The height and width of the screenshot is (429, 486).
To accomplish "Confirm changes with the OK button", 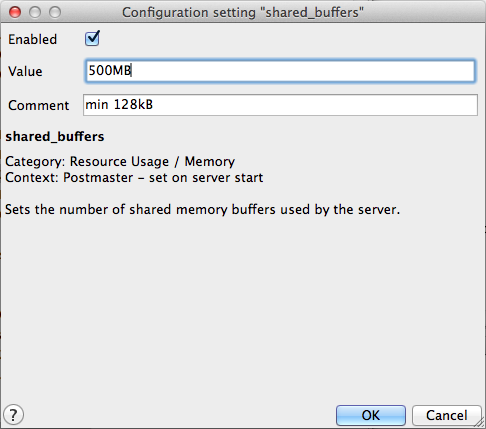I will point(371,415).
